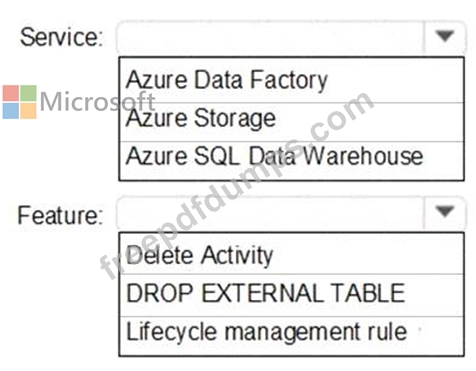
Task: Click the Feature label
Action: 60,215
